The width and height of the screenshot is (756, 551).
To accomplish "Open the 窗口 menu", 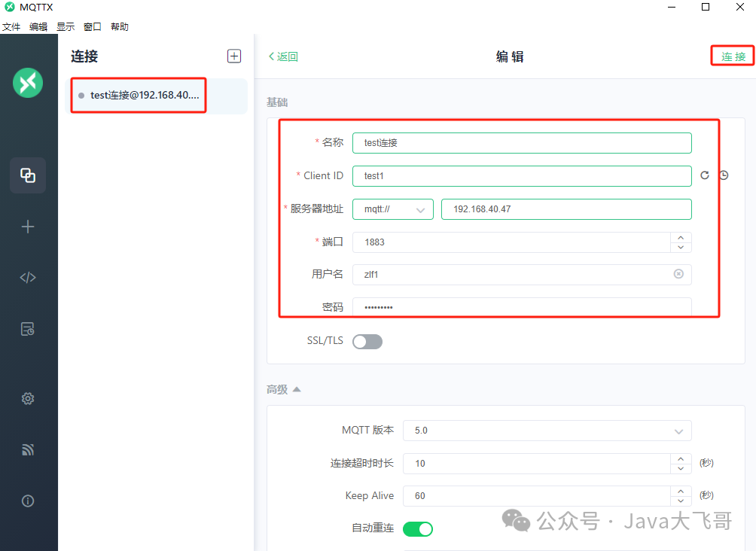I will [93, 27].
